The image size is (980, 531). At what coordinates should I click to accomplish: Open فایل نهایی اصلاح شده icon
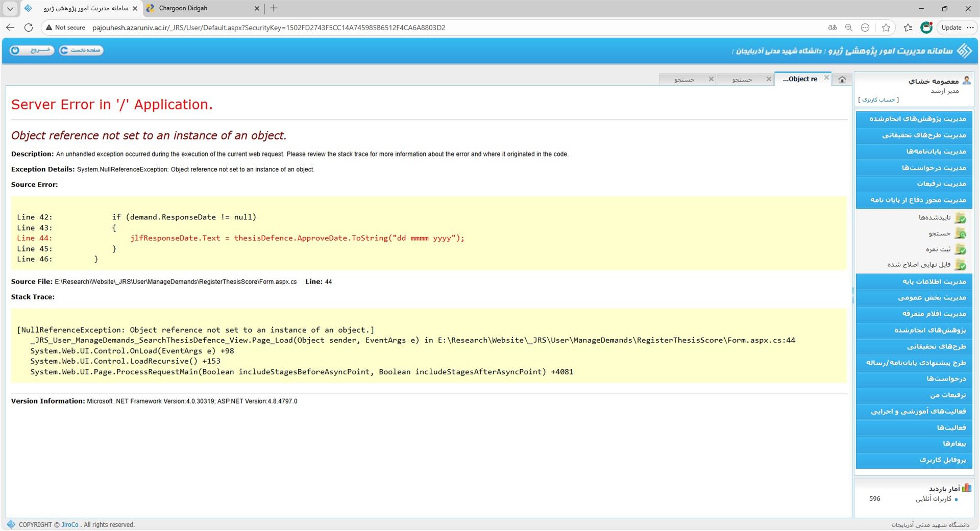(x=960, y=265)
